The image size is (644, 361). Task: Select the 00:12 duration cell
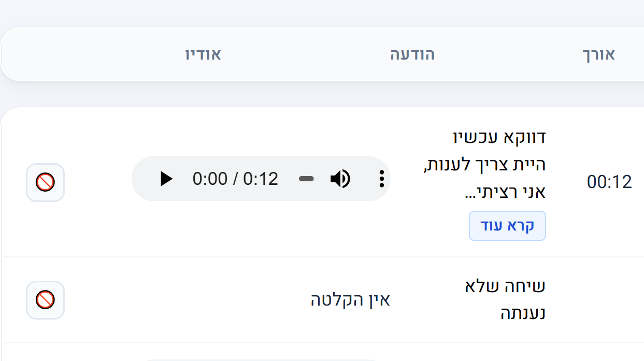click(x=609, y=182)
